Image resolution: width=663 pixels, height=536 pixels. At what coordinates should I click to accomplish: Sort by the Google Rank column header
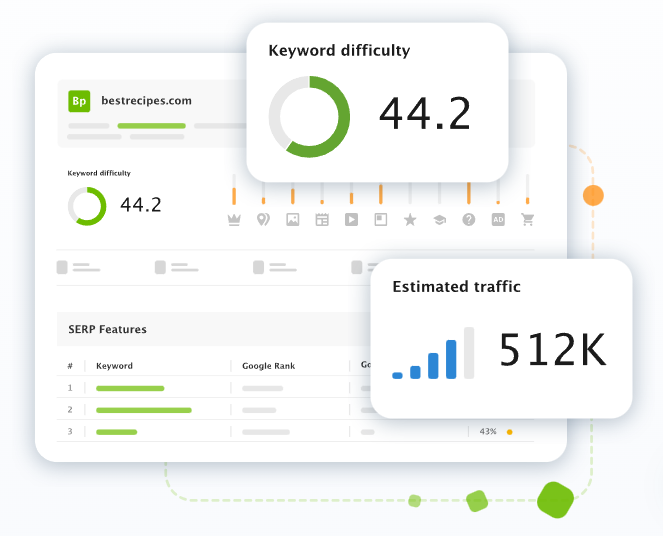268,366
